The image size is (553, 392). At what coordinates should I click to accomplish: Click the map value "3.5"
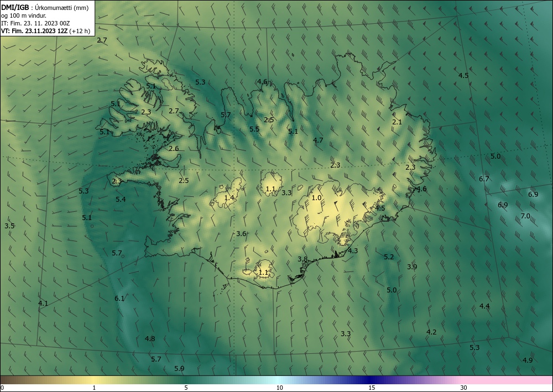pos(9,226)
